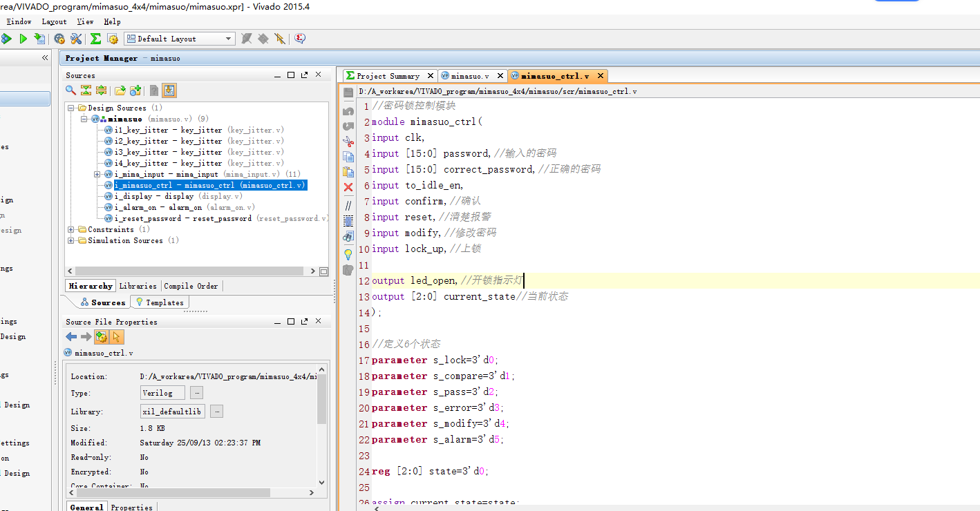Expand the Constraints folder node
980x511 pixels.
pyautogui.click(x=71, y=230)
